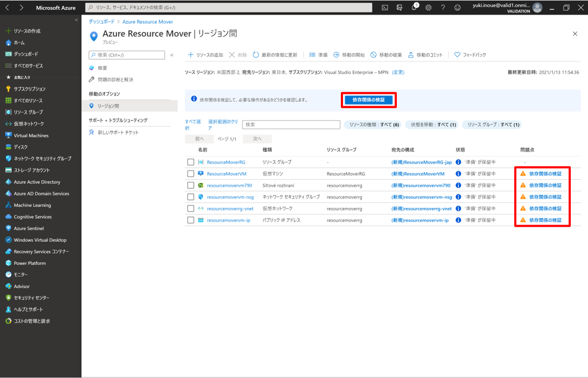This screenshot has height=378, width=588.
Task: Click the (変更) link
Action: 398,72
